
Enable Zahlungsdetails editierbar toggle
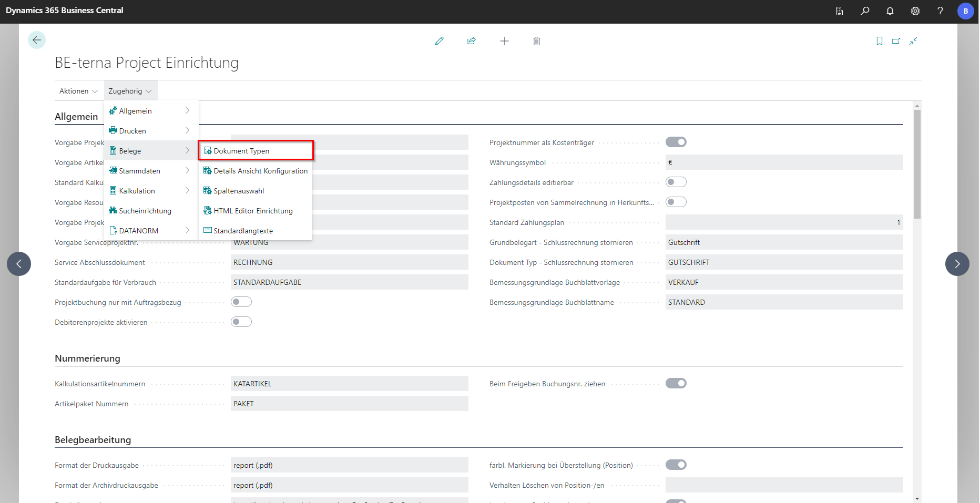(x=676, y=182)
